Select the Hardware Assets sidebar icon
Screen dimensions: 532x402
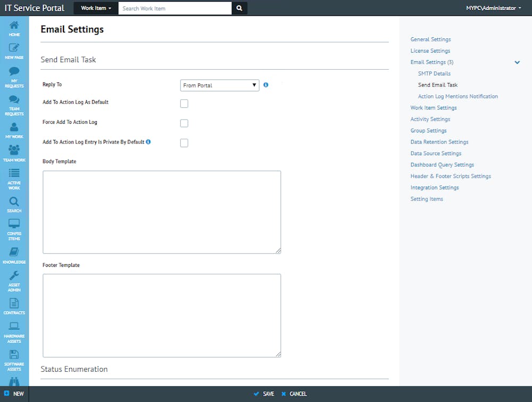tap(14, 329)
